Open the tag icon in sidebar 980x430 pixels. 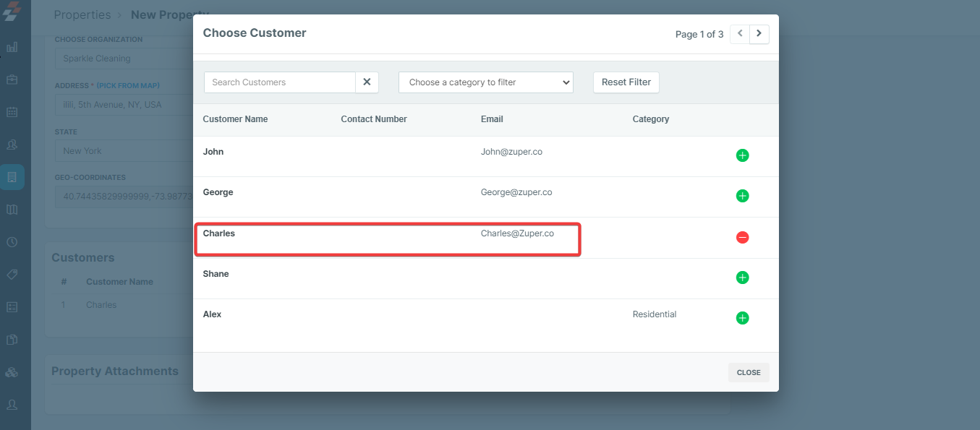12,275
